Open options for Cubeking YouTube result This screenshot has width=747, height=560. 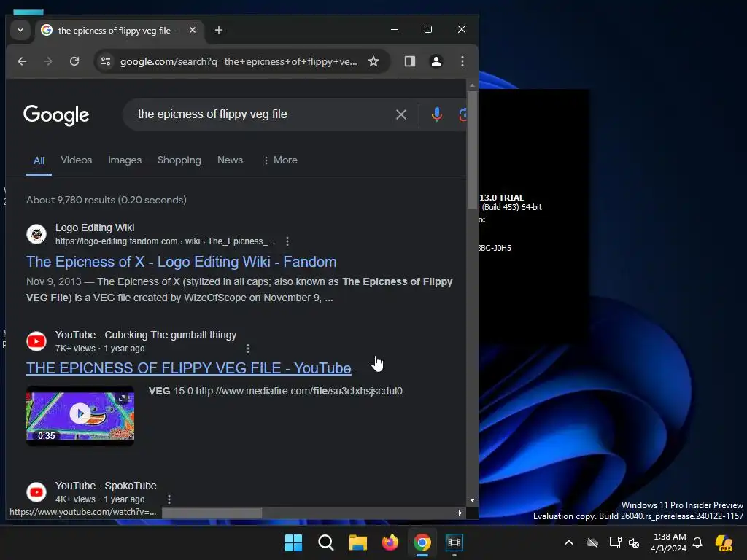(x=248, y=349)
